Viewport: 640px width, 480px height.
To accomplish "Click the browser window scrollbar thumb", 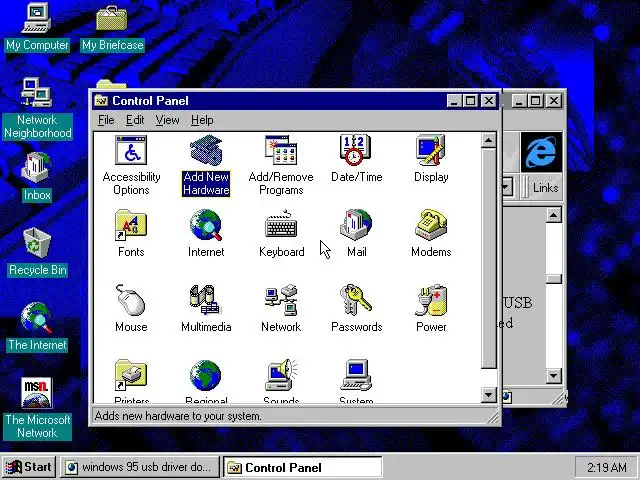I will click(x=553, y=279).
